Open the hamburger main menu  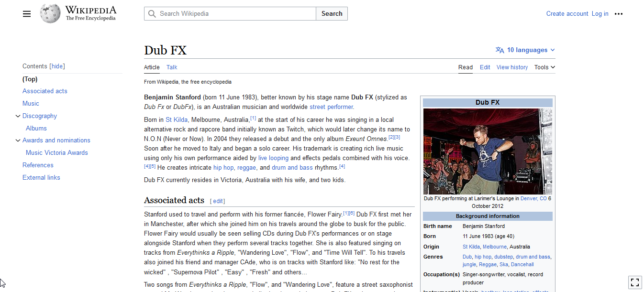[27, 14]
